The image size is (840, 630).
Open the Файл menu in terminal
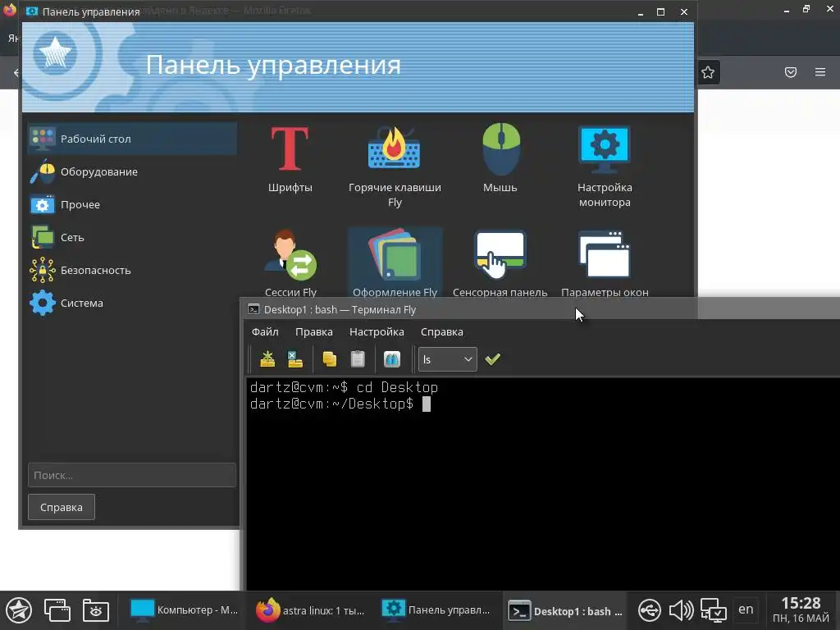pos(265,331)
